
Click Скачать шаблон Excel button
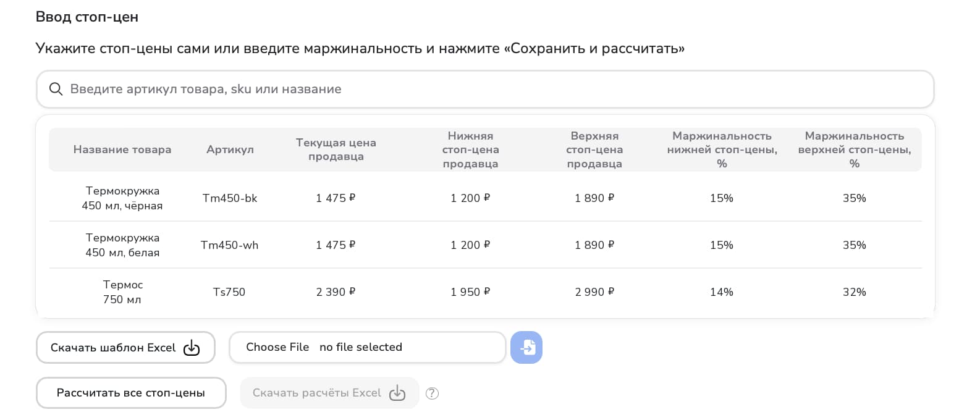pyautogui.click(x=125, y=348)
